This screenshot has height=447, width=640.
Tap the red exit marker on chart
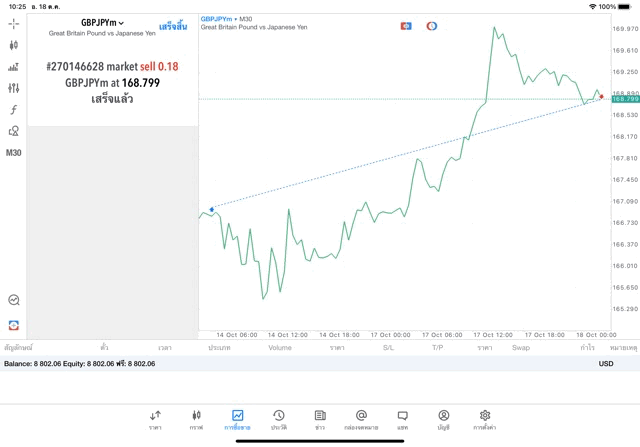pyautogui.click(x=601, y=97)
